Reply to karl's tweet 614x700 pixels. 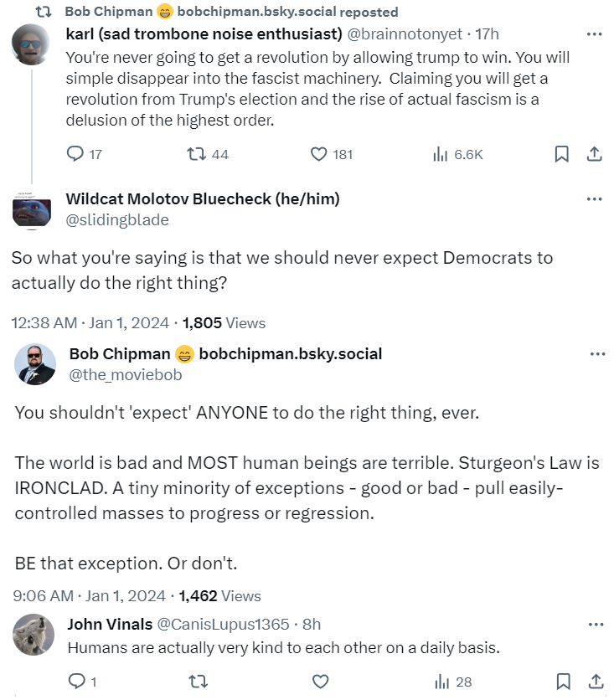click(x=75, y=154)
